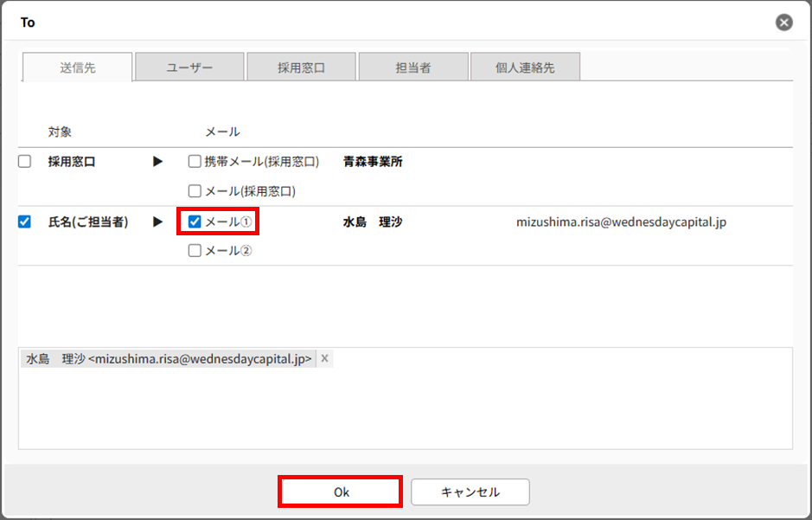Expand the 採用窓口 row arrow
The width and height of the screenshot is (812, 520).
[x=157, y=161]
